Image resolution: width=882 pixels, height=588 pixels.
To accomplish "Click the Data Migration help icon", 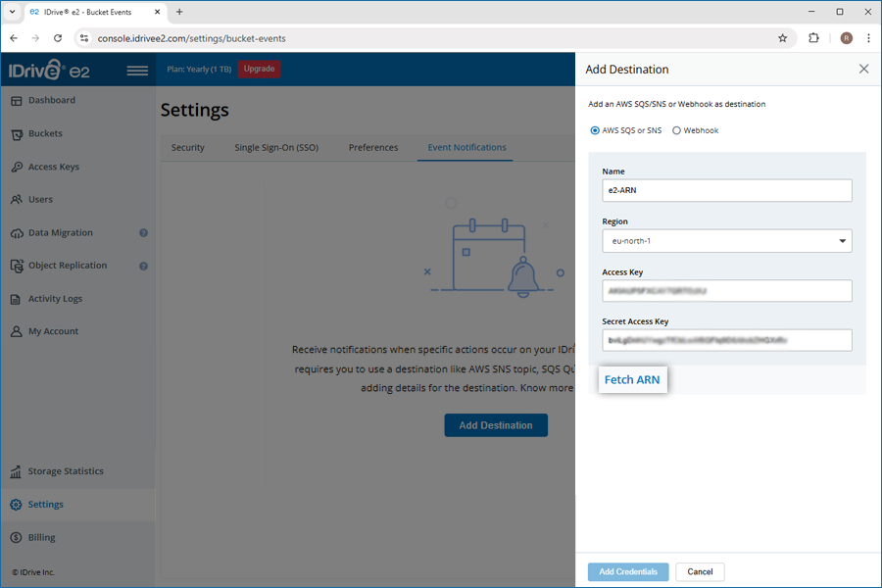I will click(x=143, y=233).
